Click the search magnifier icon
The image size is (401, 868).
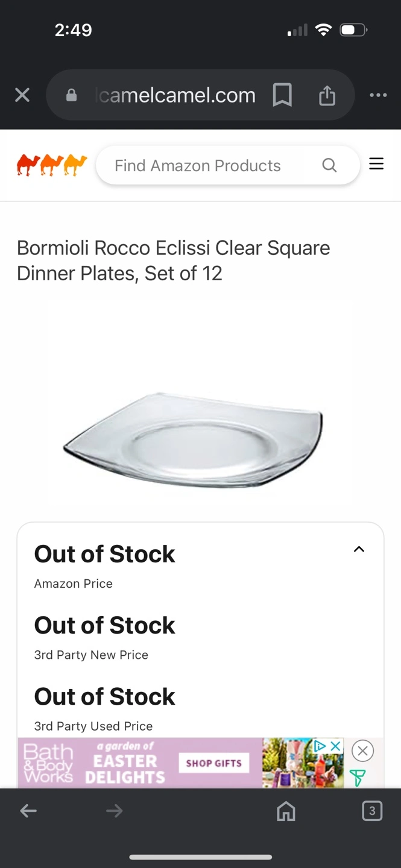(329, 165)
